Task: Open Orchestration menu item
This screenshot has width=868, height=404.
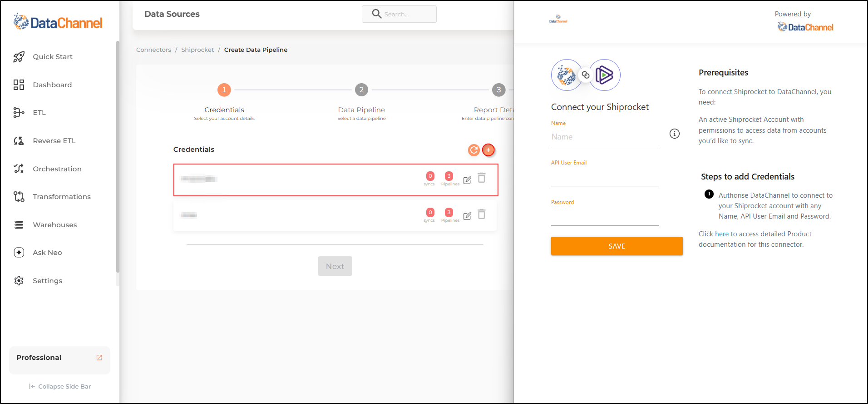Action: click(x=57, y=169)
